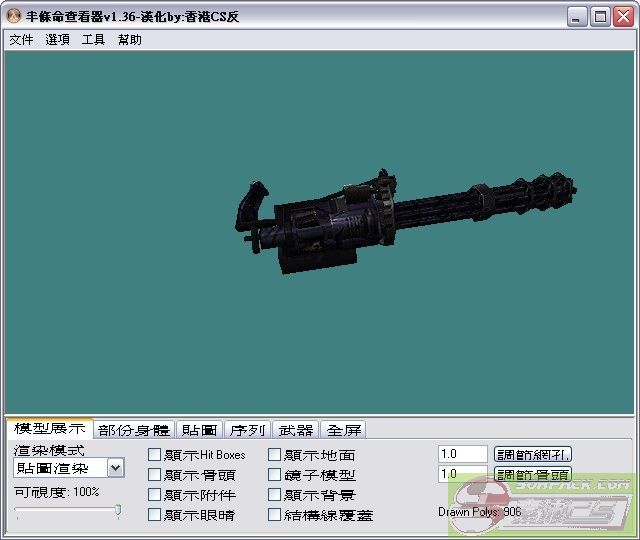Image resolution: width=640 pixels, height=540 pixels.
Task: Open the 選項 menu
Action: (x=57, y=40)
